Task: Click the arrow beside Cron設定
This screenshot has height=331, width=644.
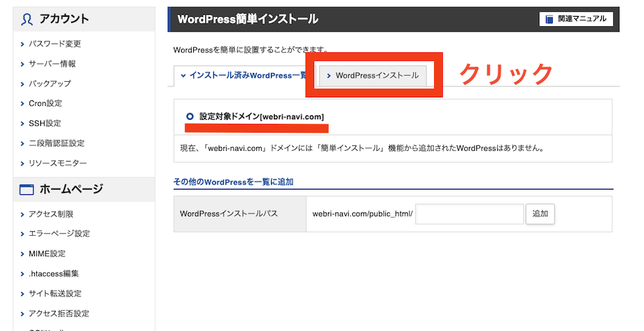Action: click(x=23, y=104)
